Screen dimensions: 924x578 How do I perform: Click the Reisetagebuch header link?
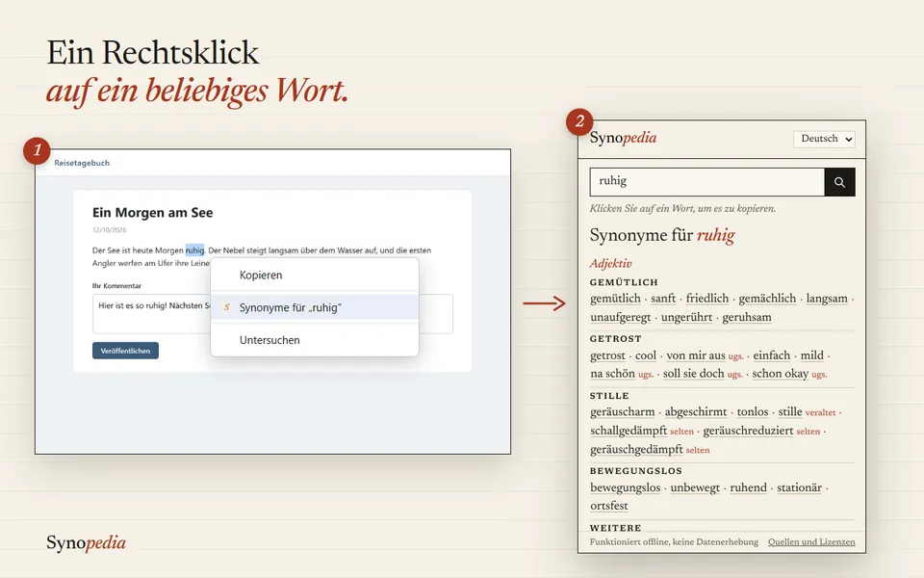[x=82, y=163]
